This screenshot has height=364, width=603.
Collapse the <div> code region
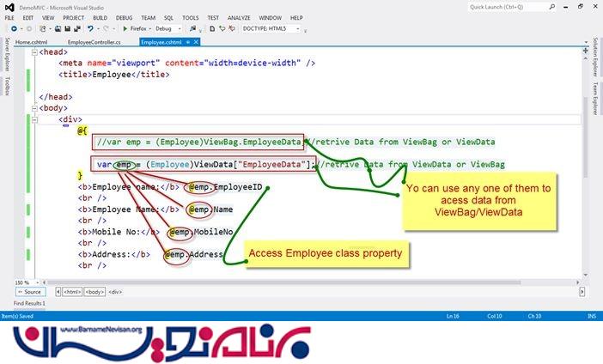point(34,119)
